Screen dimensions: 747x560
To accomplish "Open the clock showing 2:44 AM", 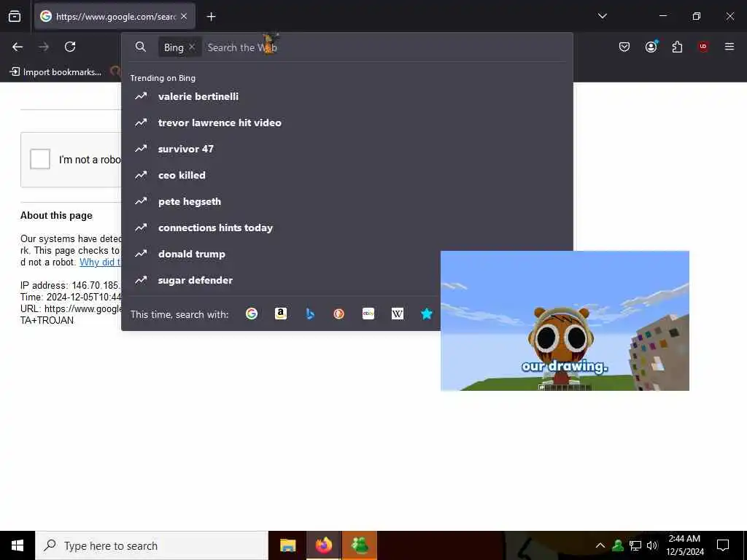I will tap(684, 545).
